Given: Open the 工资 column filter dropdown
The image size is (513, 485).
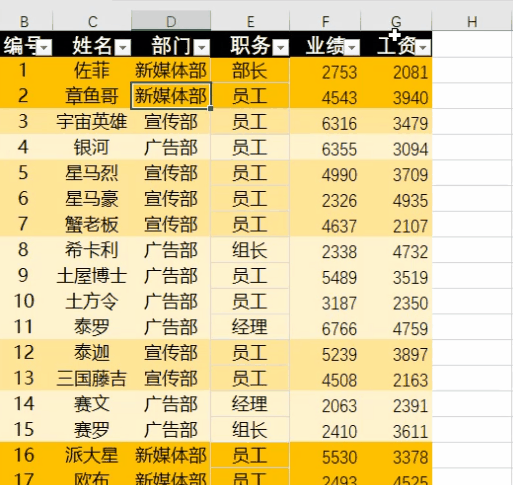Looking at the screenshot, I should (423, 48).
